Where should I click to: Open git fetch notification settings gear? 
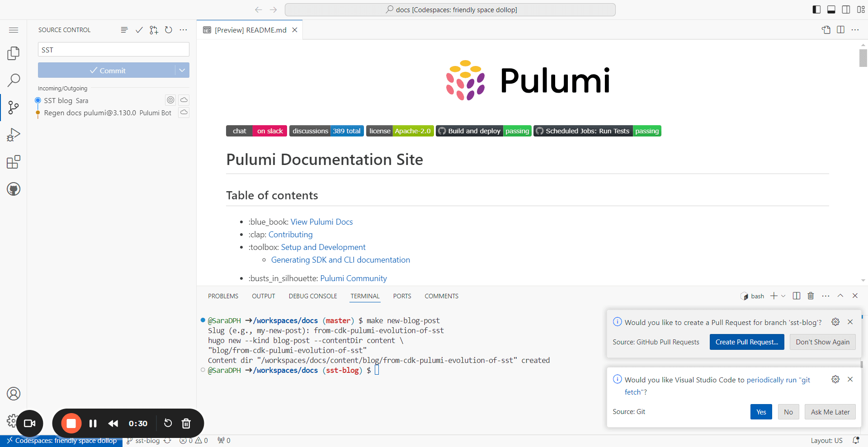[835, 380]
